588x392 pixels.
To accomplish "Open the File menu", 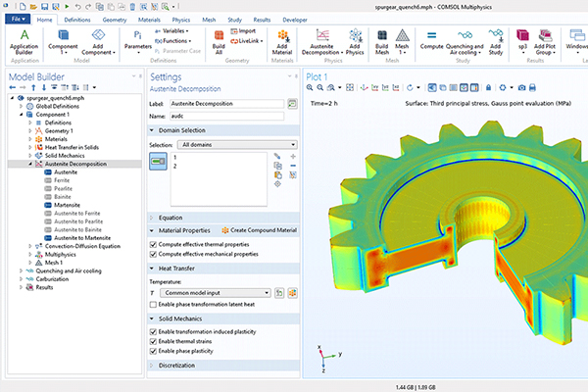I will pos(18,19).
